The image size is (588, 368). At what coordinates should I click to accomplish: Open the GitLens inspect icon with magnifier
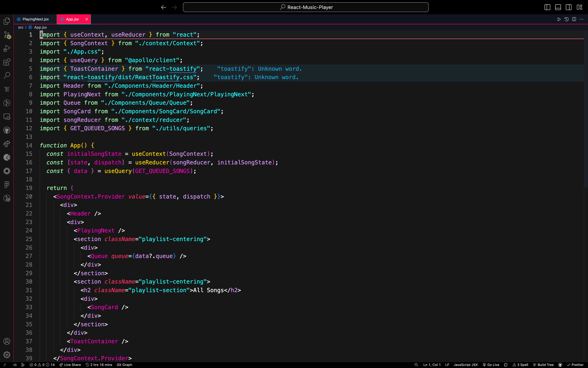pos(7,198)
